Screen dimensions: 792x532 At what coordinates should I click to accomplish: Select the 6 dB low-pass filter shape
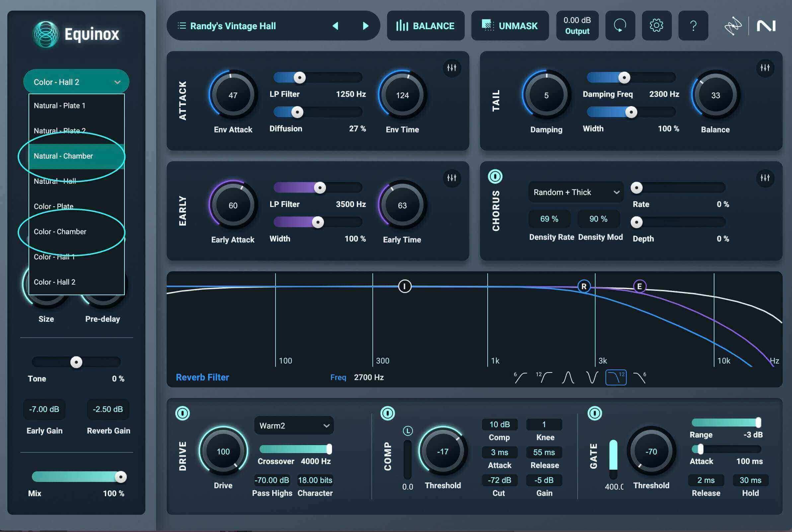[640, 377]
